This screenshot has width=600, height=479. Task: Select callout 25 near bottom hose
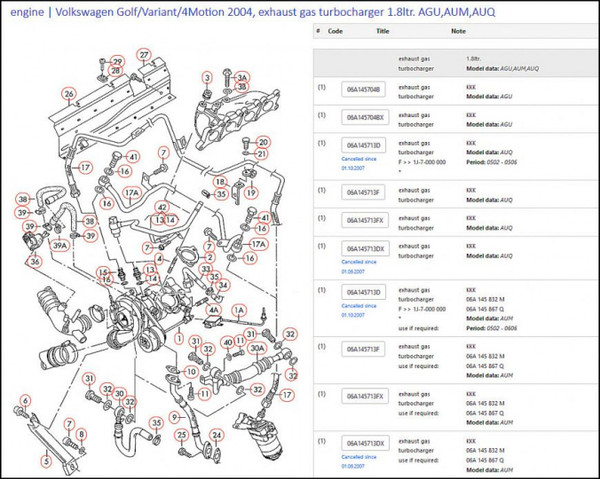coord(182,435)
